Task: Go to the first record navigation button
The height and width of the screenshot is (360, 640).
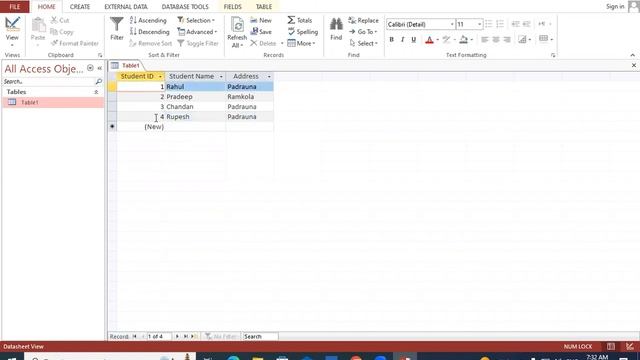Action: pyautogui.click(x=134, y=336)
